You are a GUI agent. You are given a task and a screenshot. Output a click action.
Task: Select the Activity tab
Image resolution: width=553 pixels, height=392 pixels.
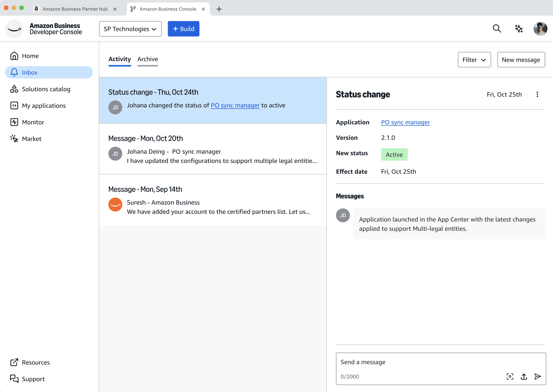120,59
